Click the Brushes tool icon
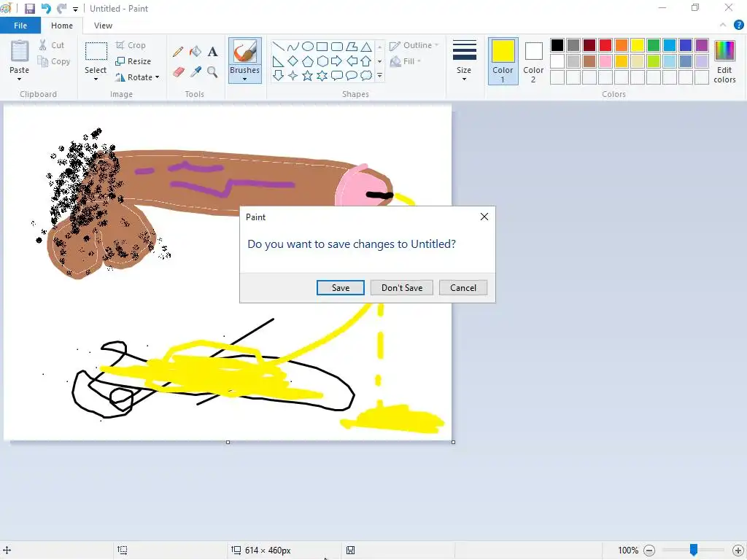This screenshot has height=560, width=747. pyautogui.click(x=245, y=51)
